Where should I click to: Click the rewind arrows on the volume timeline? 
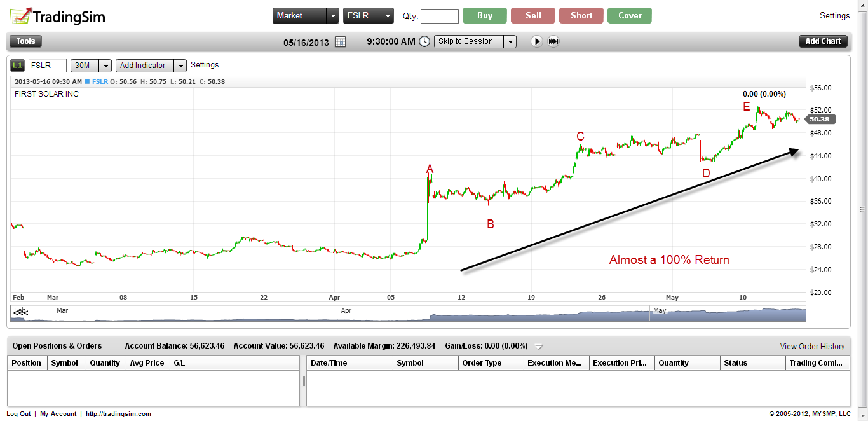[x=21, y=313]
